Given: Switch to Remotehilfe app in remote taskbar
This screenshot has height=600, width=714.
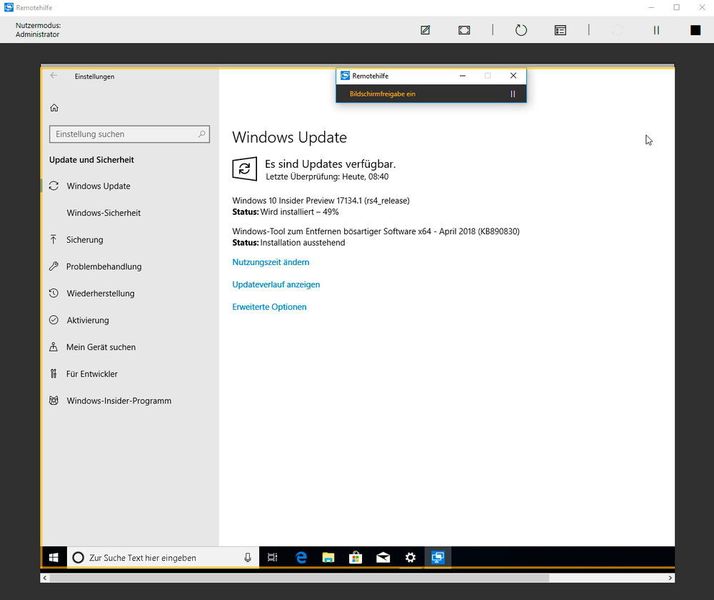Looking at the screenshot, I should 438,557.
